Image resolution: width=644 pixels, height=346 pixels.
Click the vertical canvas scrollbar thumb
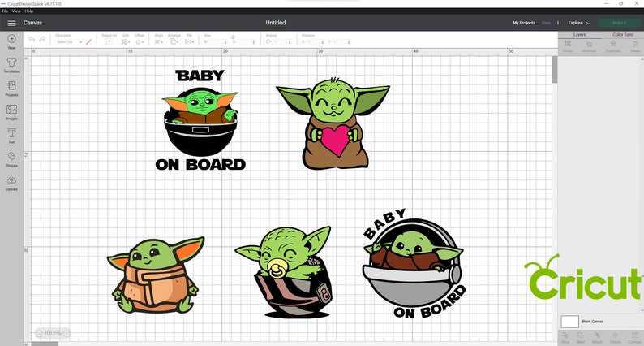[555, 69]
